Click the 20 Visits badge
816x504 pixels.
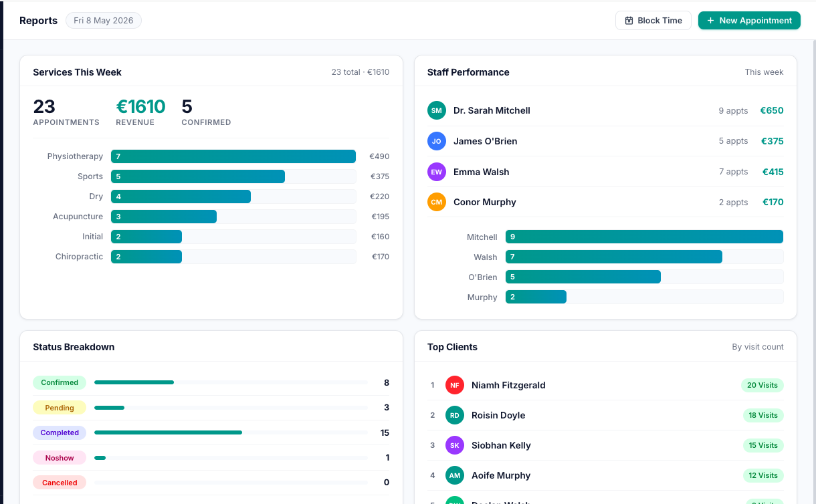coord(762,385)
